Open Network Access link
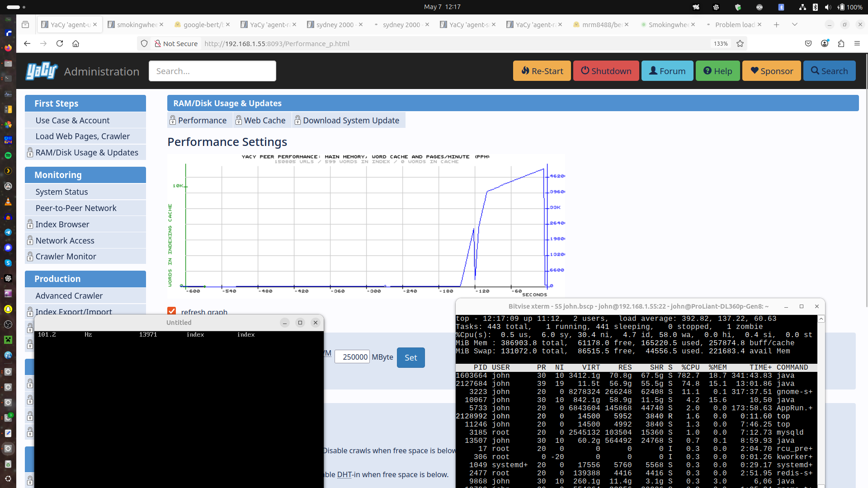The image size is (868, 488). 65,240
